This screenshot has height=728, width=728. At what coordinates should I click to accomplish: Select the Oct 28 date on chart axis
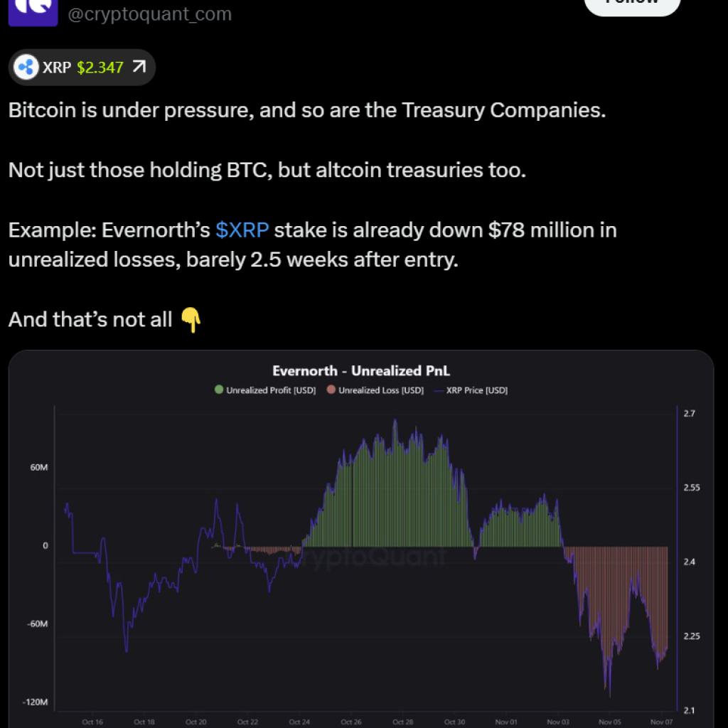pyautogui.click(x=402, y=722)
